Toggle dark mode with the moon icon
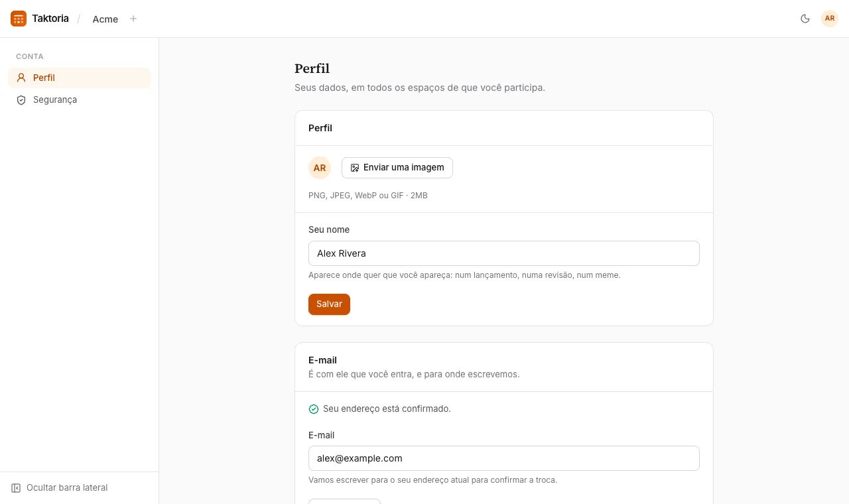849x504 pixels. (x=805, y=19)
